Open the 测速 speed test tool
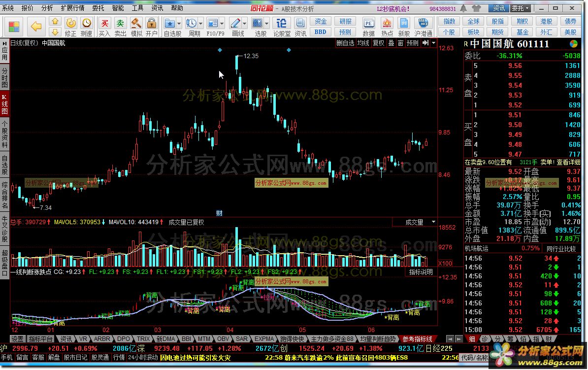 click(86, 27)
